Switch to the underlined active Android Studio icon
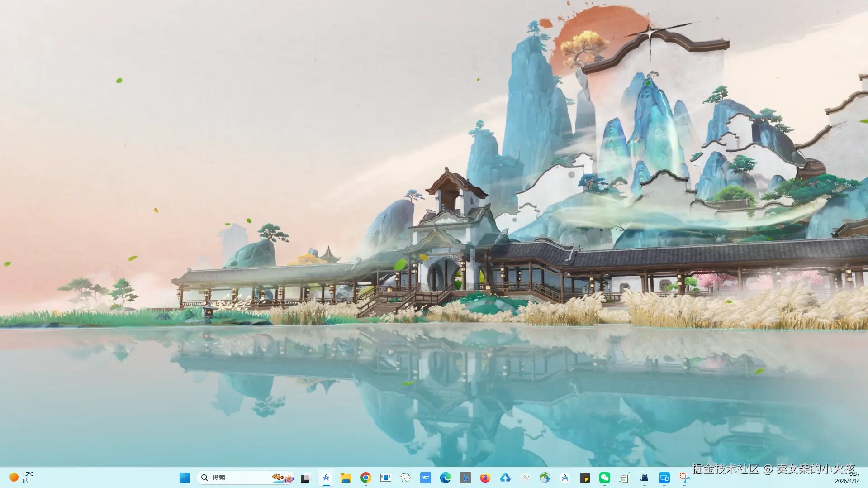 coord(326,478)
